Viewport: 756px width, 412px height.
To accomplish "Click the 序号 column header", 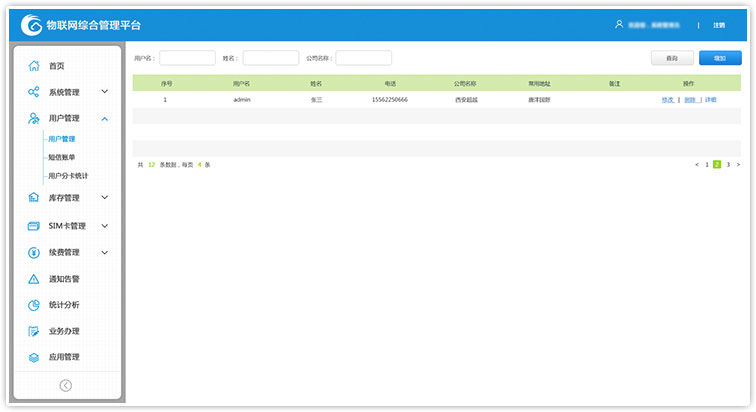I will pos(166,83).
